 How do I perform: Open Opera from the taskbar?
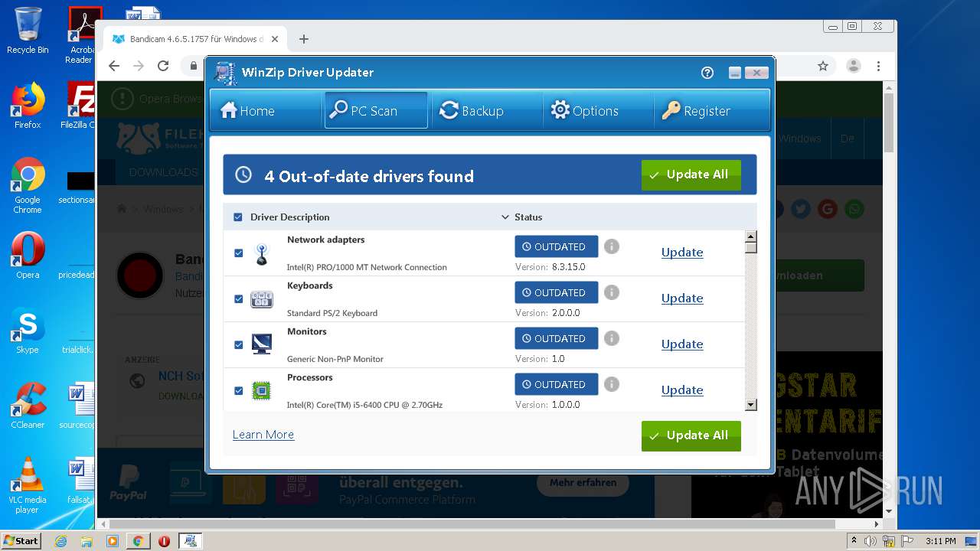pyautogui.click(x=164, y=541)
